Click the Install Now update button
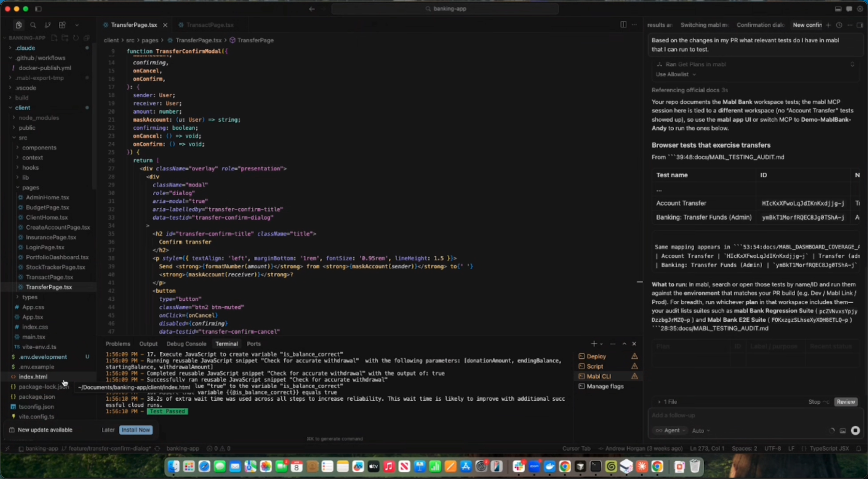868x479 pixels. point(135,430)
